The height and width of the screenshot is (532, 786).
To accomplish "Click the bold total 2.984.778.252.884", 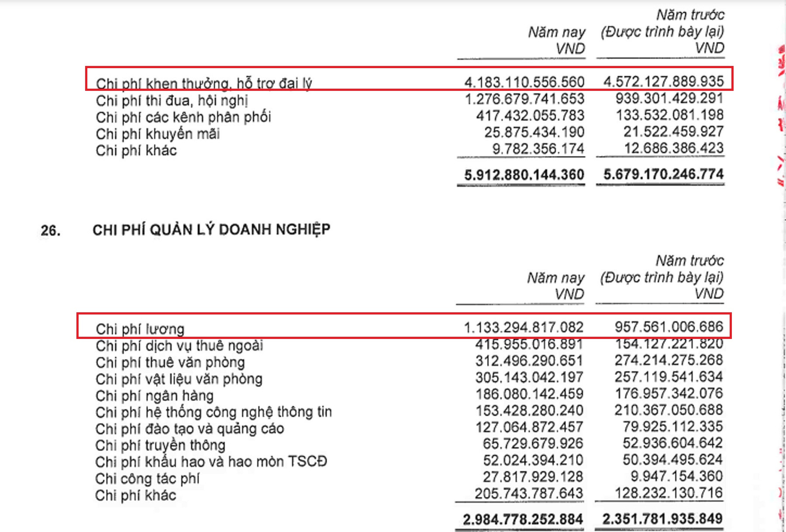I will 523,519.
